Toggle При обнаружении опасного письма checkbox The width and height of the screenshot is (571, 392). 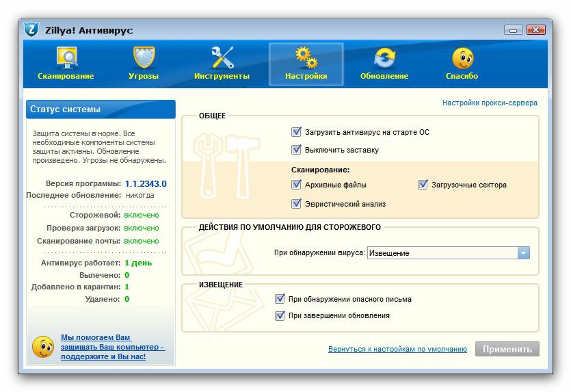tap(280, 299)
